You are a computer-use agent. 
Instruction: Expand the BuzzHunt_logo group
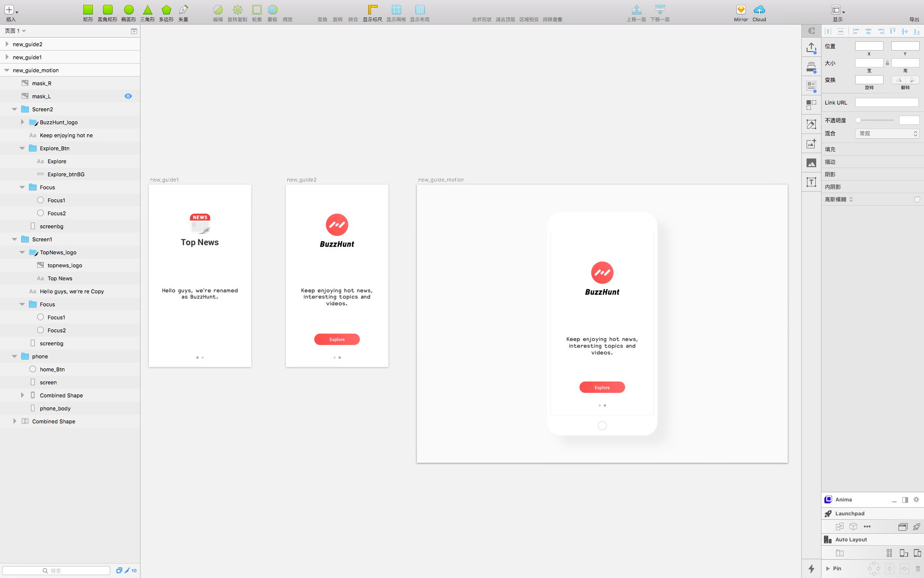point(22,122)
